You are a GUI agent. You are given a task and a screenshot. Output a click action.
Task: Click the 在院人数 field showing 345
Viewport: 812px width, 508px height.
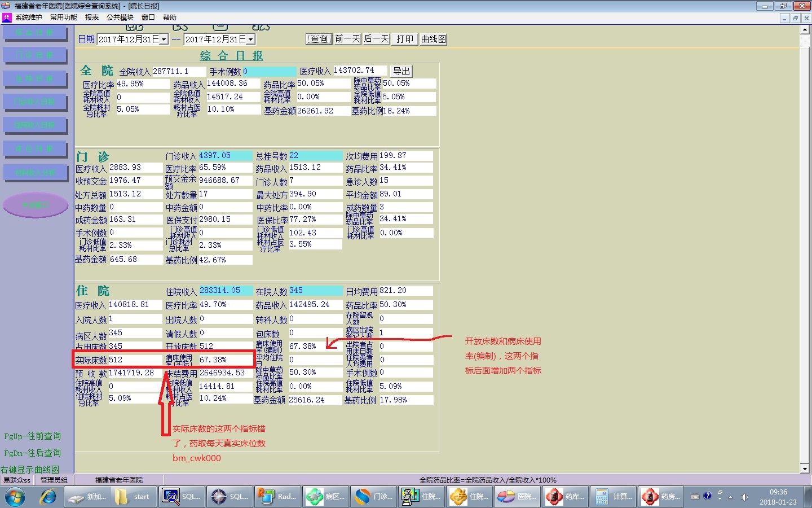(316, 291)
